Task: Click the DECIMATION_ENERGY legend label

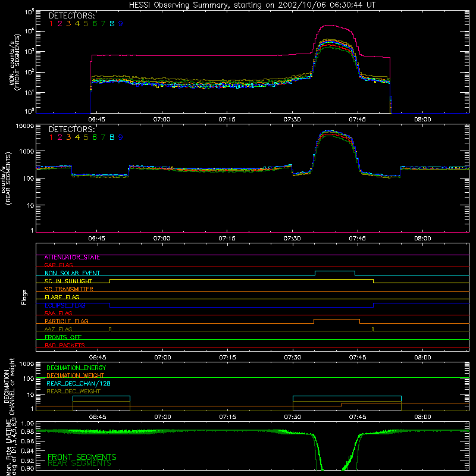Action: click(x=76, y=368)
